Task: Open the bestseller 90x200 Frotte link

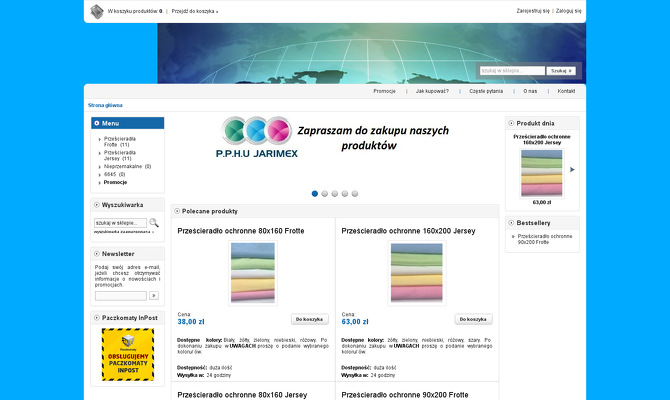Action: click(545, 239)
